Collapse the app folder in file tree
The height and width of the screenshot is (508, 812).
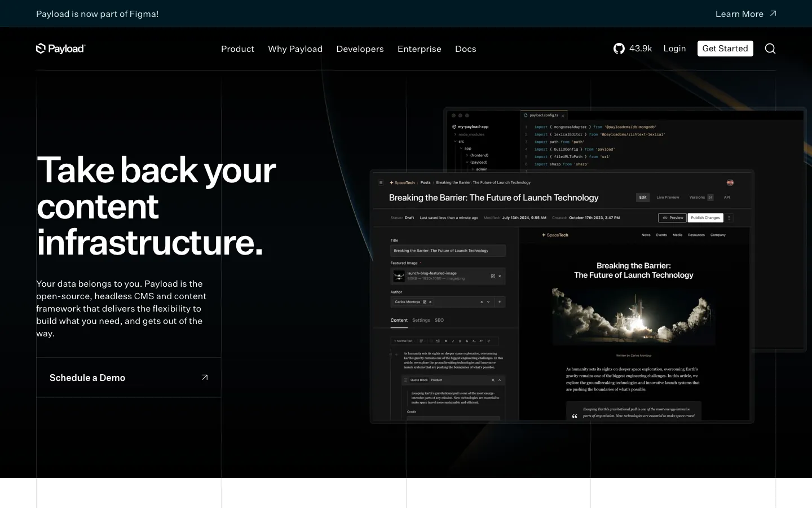coord(465,148)
